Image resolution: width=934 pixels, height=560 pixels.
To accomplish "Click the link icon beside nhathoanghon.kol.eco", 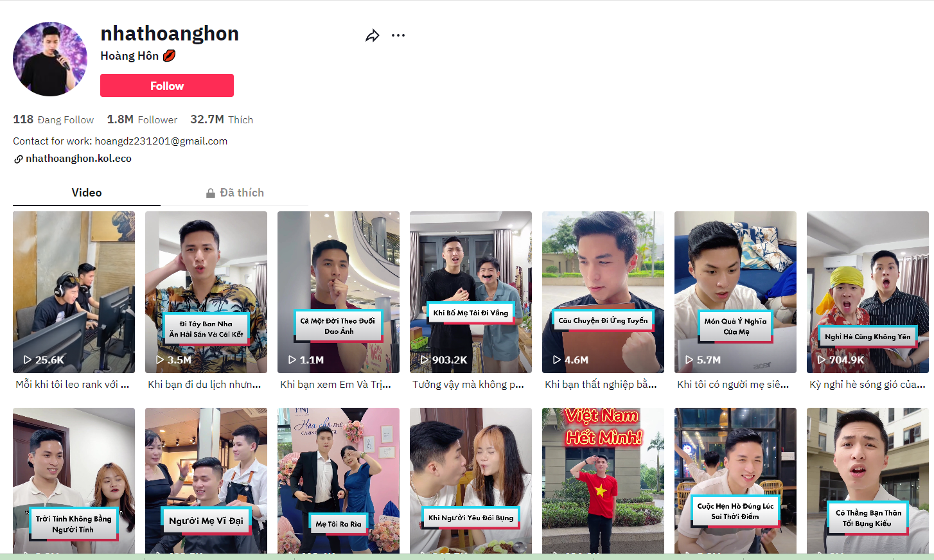I will [19, 159].
